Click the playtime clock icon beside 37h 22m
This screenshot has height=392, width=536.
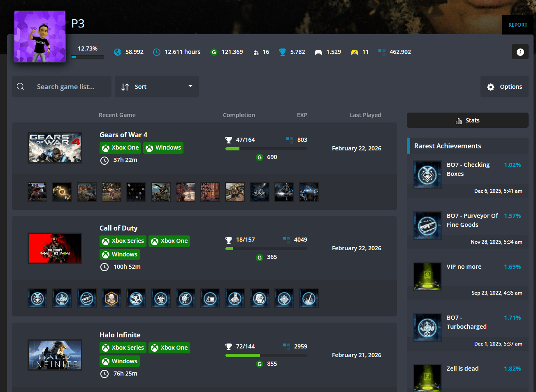coord(105,160)
